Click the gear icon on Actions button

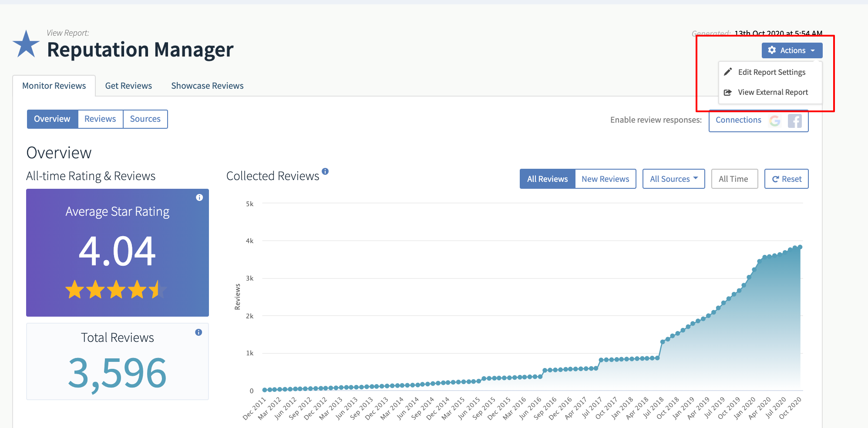773,50
